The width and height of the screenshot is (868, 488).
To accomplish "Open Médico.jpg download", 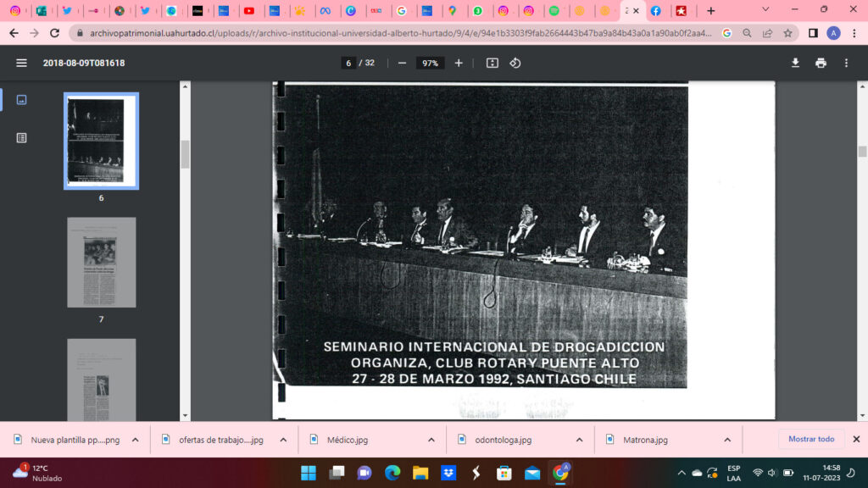I will pos(339,440).
